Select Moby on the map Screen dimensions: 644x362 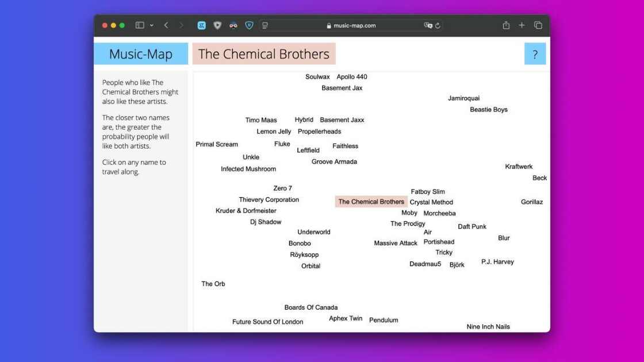[x=409, y=213]
